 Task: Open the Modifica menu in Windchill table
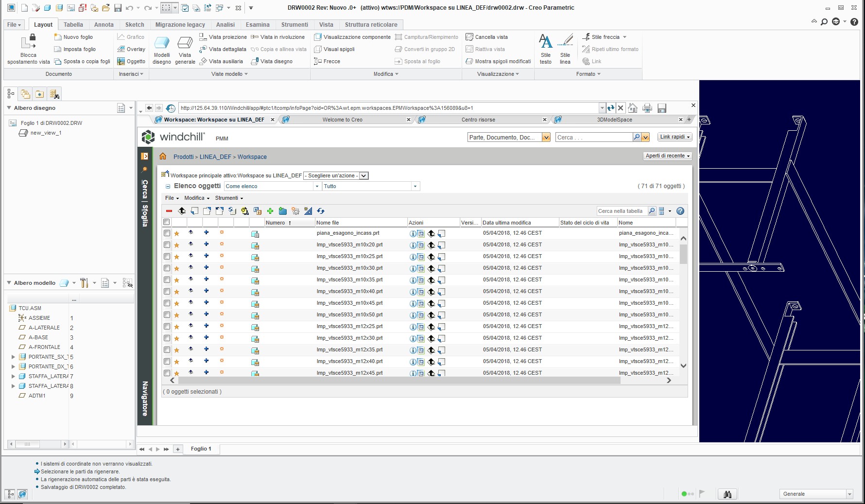(x=197, y=198)
